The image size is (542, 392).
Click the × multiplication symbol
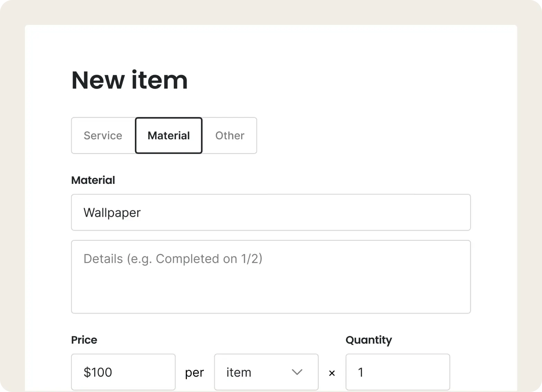(x=332, y=373)
